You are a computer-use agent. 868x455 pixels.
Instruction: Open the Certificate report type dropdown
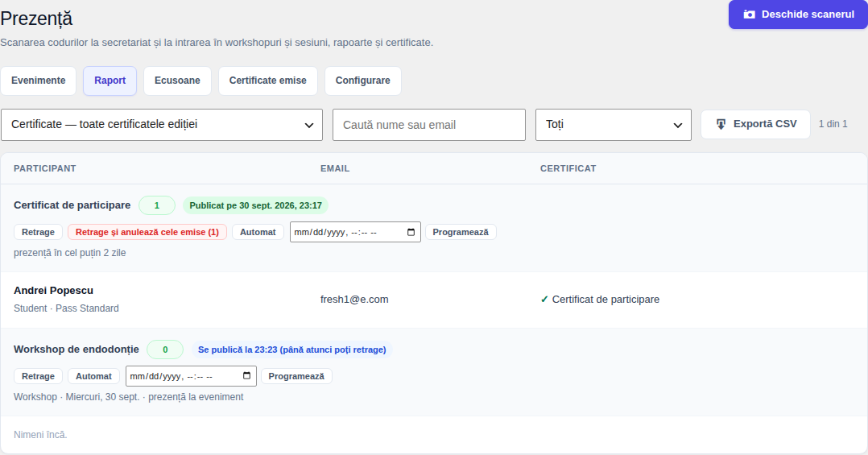click(162, 125)
